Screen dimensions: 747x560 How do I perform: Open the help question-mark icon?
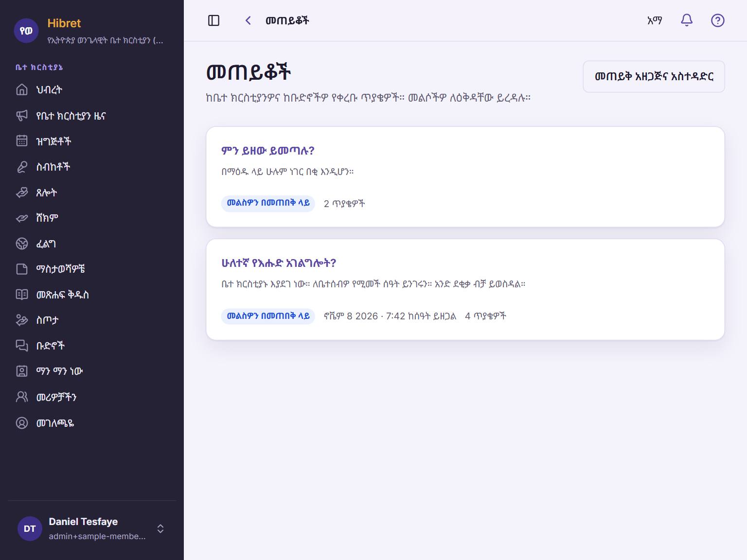718,20
